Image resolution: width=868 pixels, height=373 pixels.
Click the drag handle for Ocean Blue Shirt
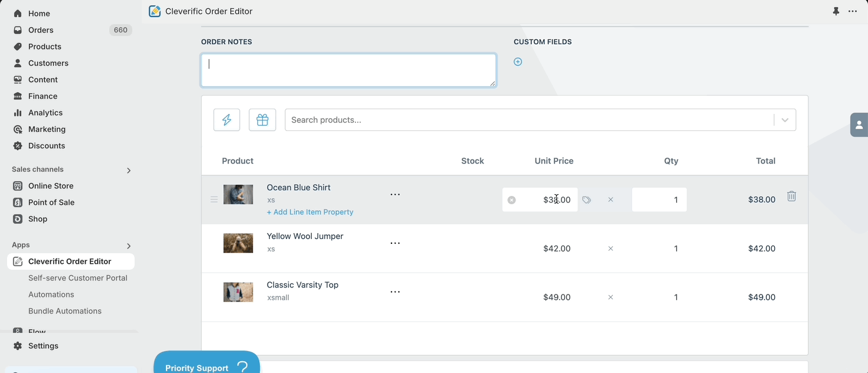[214, 200]
